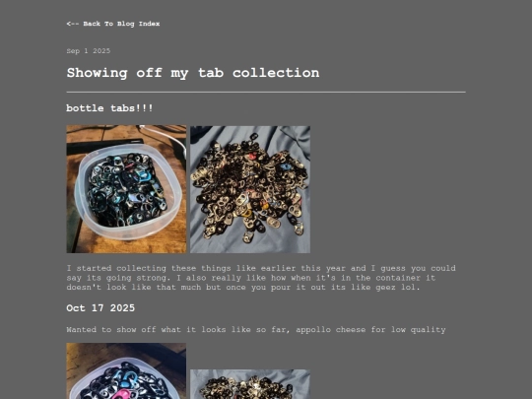532x399 pixels.
Task: Open the photo of tabs in plastic container
Action: [x=126, y=189]
